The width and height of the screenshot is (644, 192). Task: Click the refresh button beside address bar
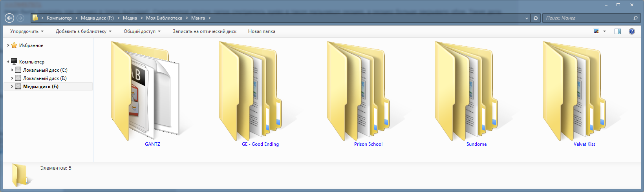click(x=536, y=18)
